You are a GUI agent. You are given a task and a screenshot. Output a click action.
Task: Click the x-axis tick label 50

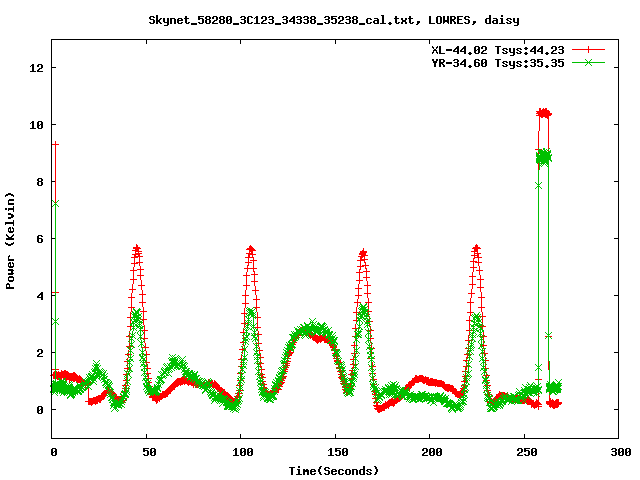pyautogui.click(x=149, y=452)
